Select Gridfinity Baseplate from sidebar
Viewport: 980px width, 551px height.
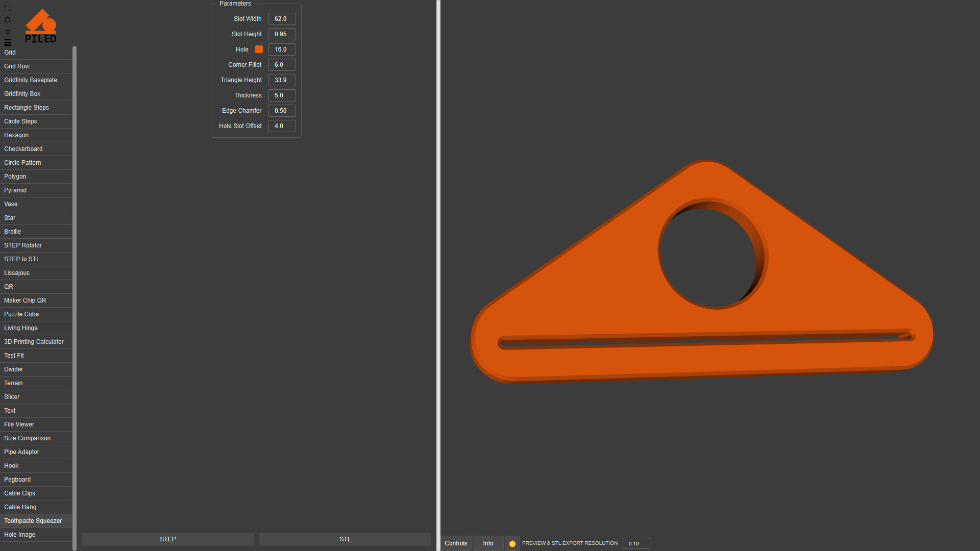coord(31,80)
